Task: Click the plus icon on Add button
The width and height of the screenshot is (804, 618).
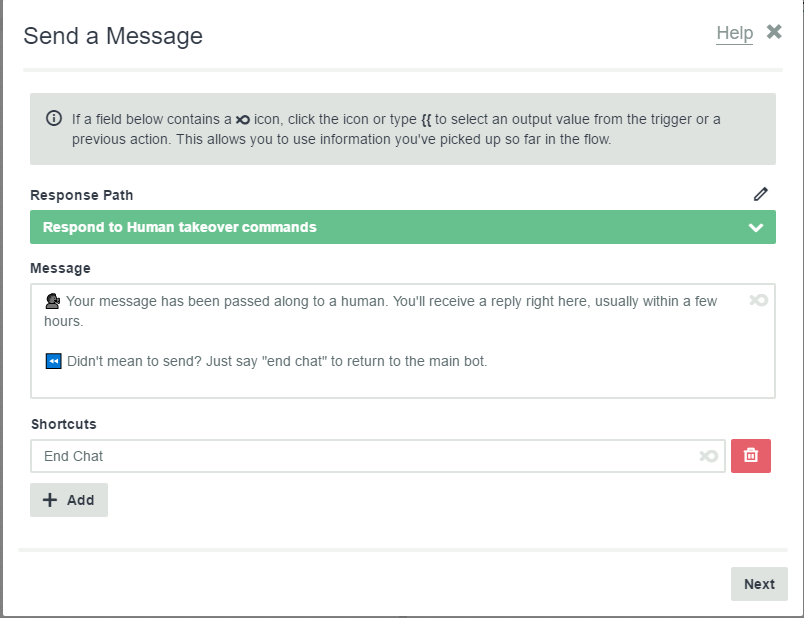Action: (x=50, y=500)
